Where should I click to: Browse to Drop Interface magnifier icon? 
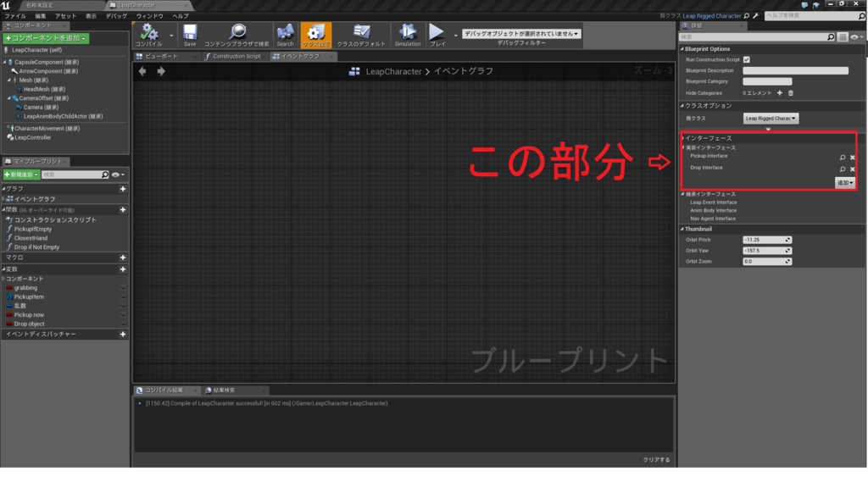click(843, 169)
